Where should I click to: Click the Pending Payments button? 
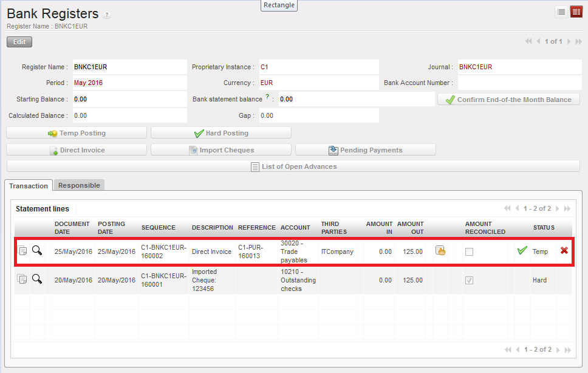[x=365, y=150]
